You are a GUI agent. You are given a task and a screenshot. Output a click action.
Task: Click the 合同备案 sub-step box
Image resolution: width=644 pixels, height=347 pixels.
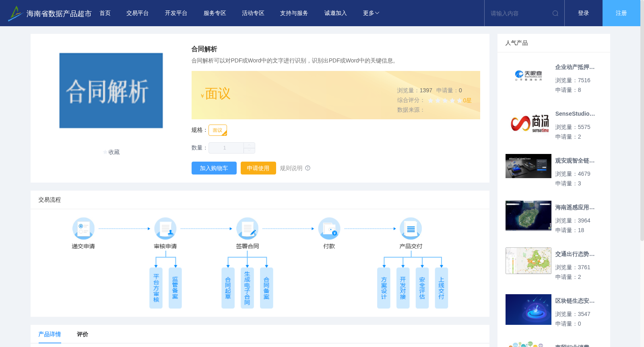point(266,288)
